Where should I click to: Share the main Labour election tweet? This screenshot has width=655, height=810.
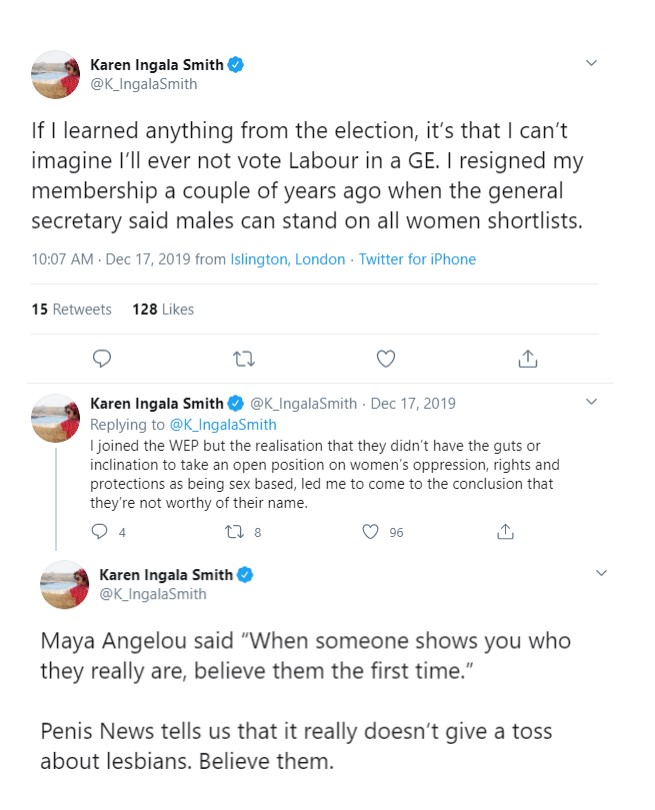pos(529,358)
